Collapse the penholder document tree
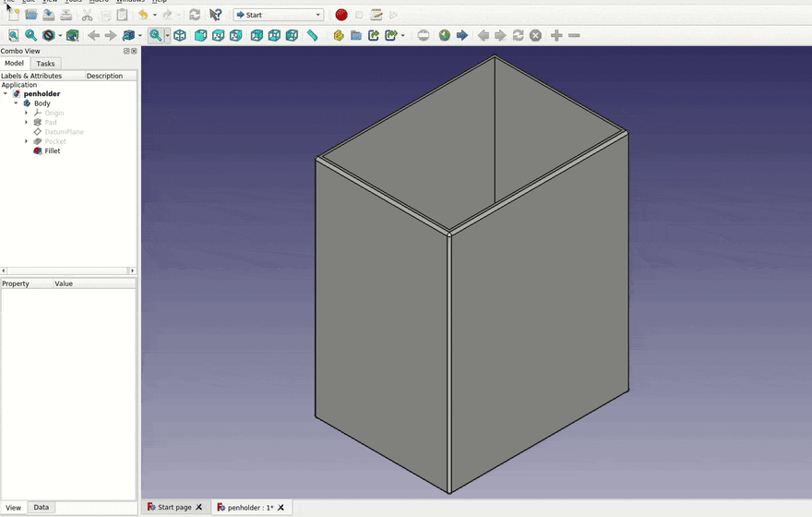Viewport: 812px width, 517px height. pyautogui.click(x=6, y=94)
